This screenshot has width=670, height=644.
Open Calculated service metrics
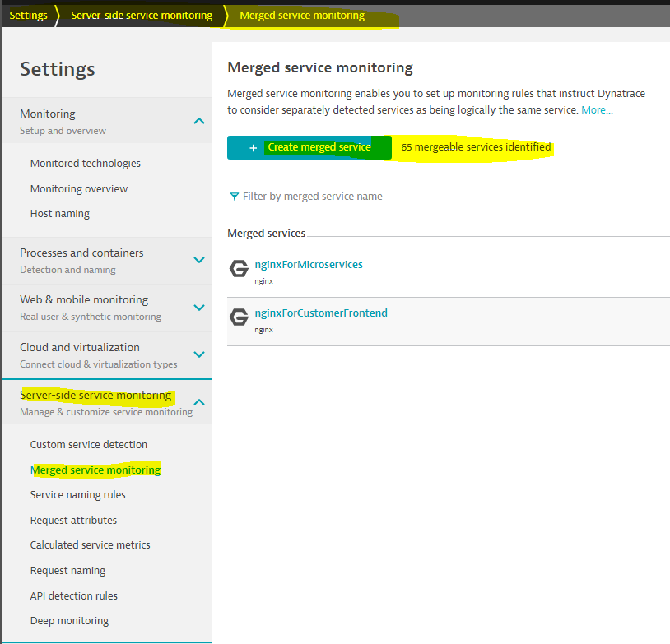pyautogui.click(x=91, y=545)
